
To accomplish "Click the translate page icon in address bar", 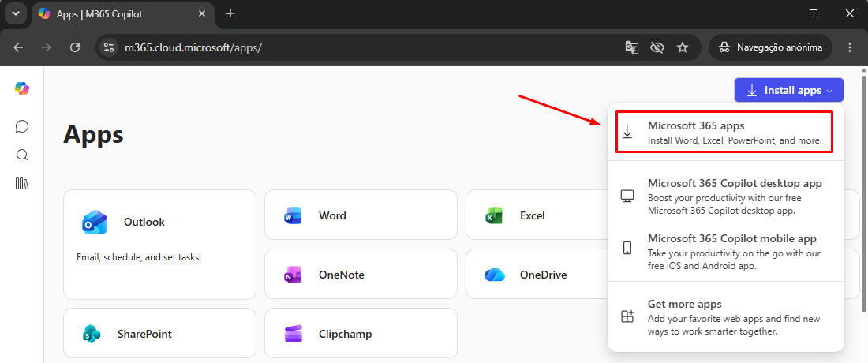I will click(631, 47).
